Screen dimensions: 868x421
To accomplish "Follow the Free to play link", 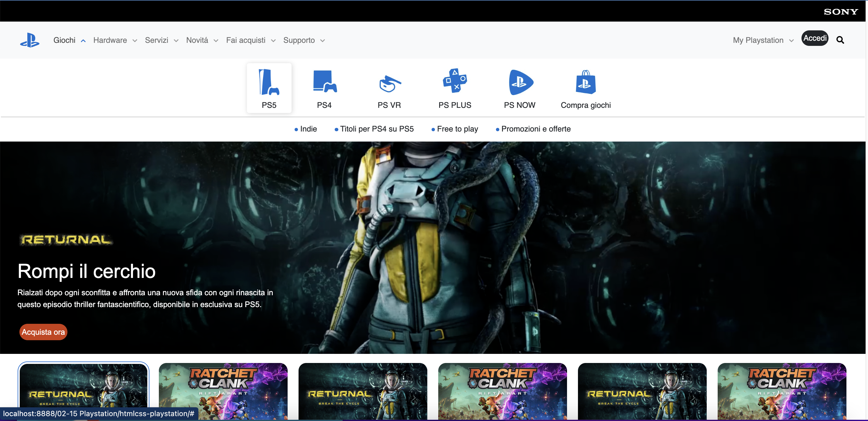I will [x=457, y=129].
